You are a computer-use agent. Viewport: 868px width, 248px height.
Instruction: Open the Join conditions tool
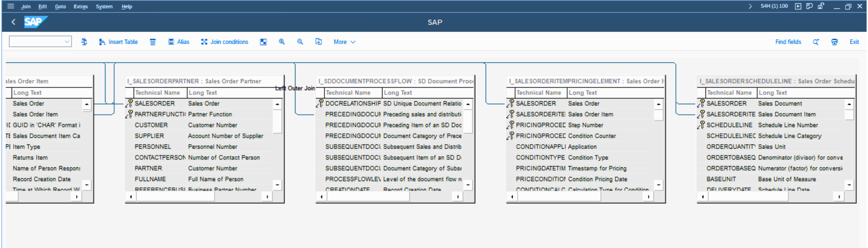224,42
